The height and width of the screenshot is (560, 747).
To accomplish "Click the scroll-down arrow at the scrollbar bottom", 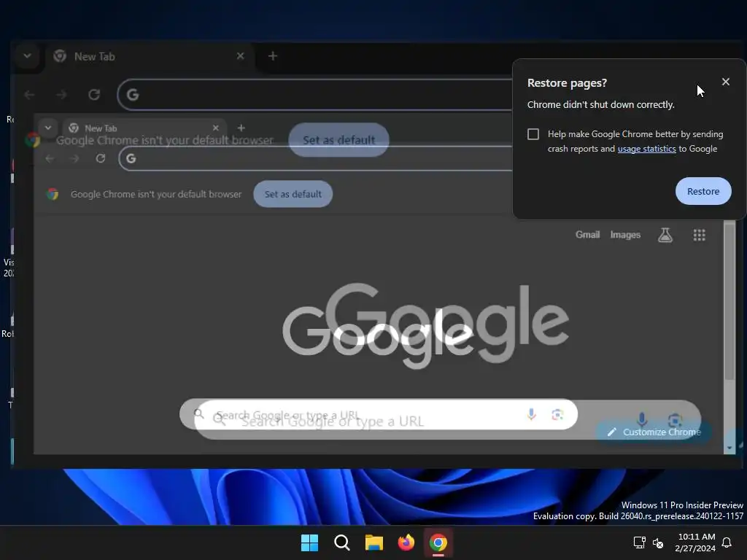I will click(x=729, y=448).
